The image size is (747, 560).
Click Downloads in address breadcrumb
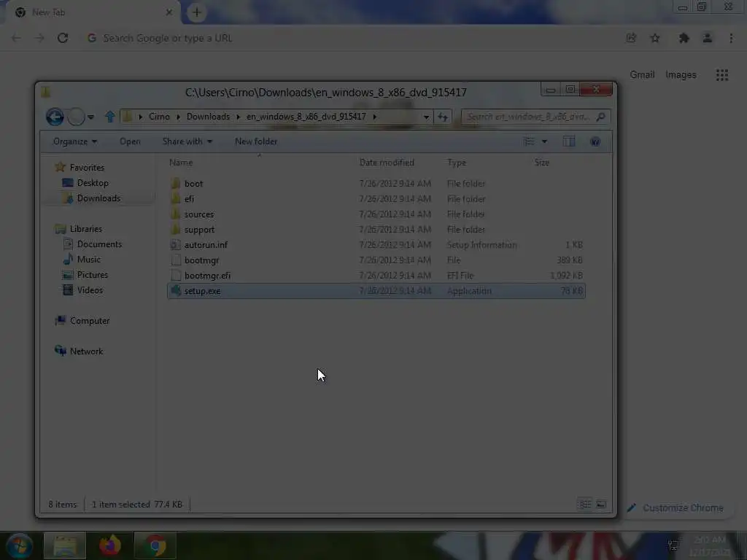[208, 117]
